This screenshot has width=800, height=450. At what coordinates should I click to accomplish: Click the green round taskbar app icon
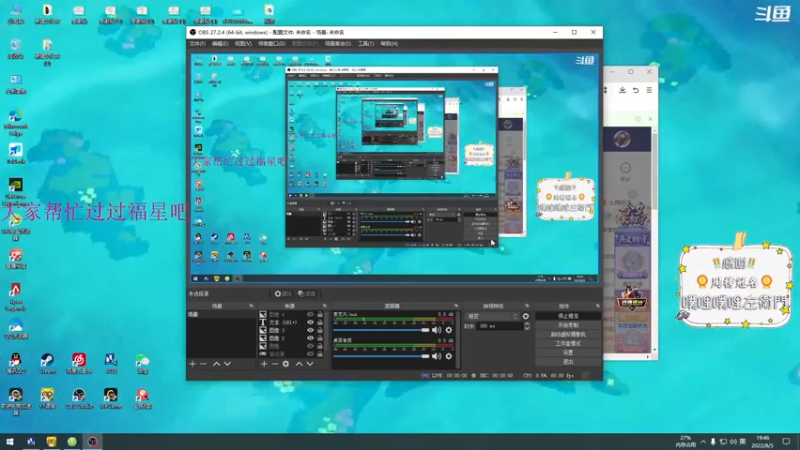coord(72,441)
